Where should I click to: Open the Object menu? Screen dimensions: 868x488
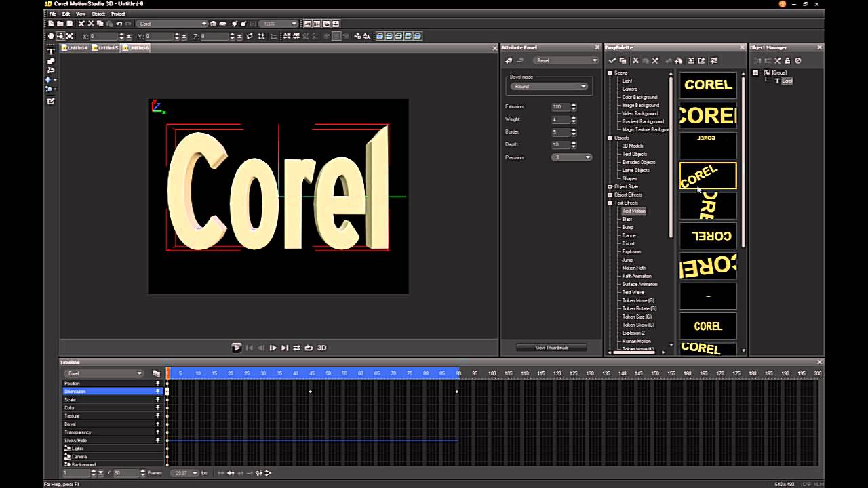pos(98,14)
